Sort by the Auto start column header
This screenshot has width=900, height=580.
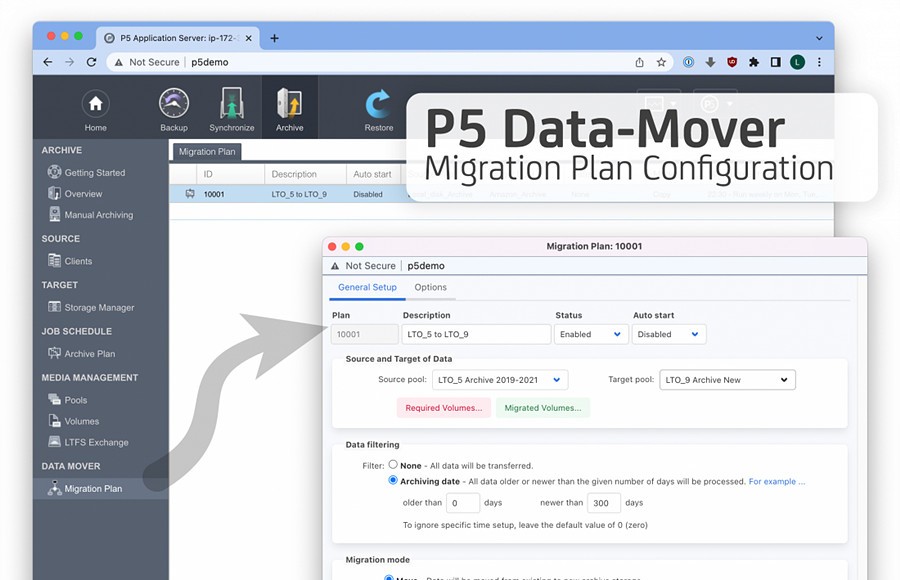pos(373,174)
